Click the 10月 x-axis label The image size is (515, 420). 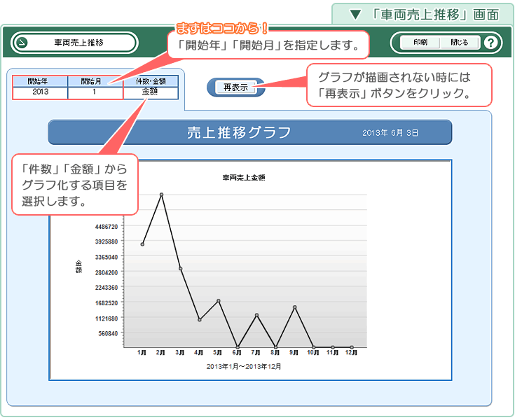313,352
